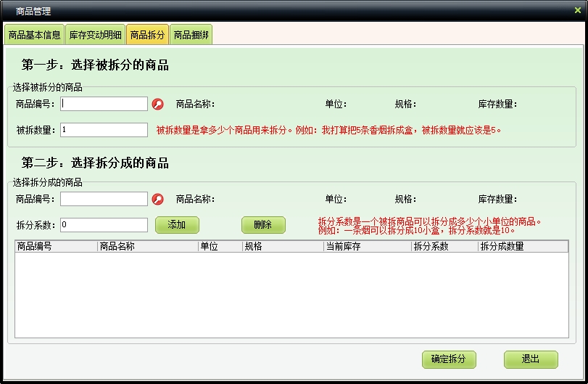The height and width of the screenshot is (384, 588).
Task: Click the 当前库存 column header
Action: tap(367, 247)
